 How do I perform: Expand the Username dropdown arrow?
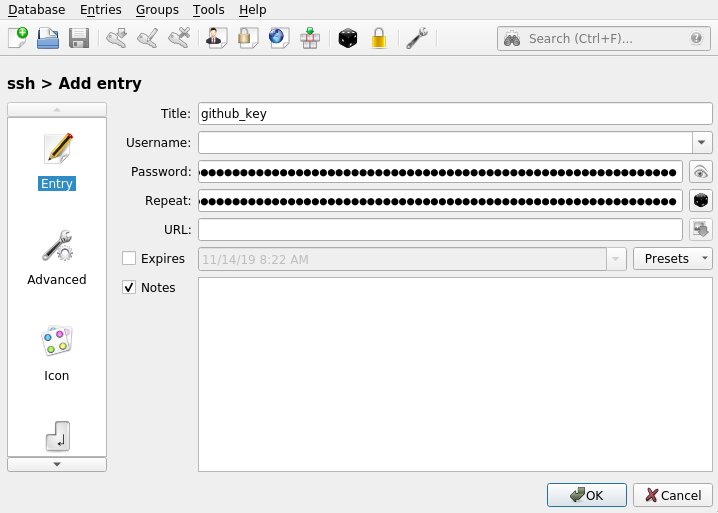coord(702,142)
